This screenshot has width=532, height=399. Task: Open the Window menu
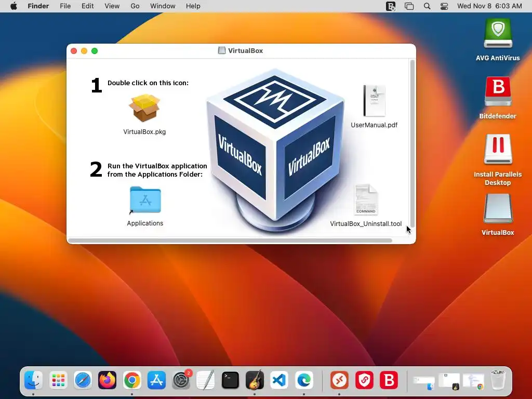coord(163,6)
